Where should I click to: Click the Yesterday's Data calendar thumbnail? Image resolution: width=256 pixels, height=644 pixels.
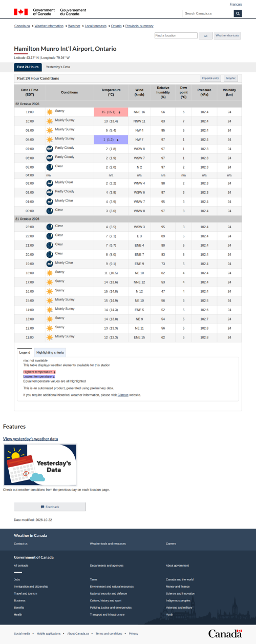pos(40,465)
